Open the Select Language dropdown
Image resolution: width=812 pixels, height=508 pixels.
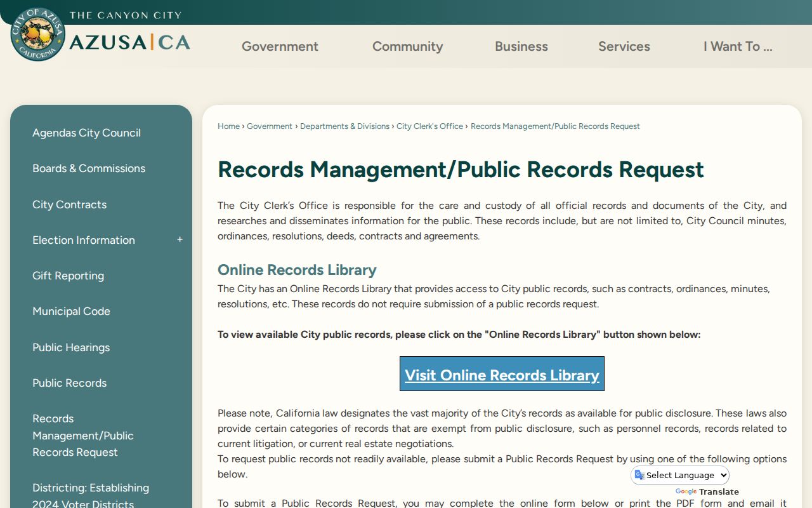click(680, 475)
